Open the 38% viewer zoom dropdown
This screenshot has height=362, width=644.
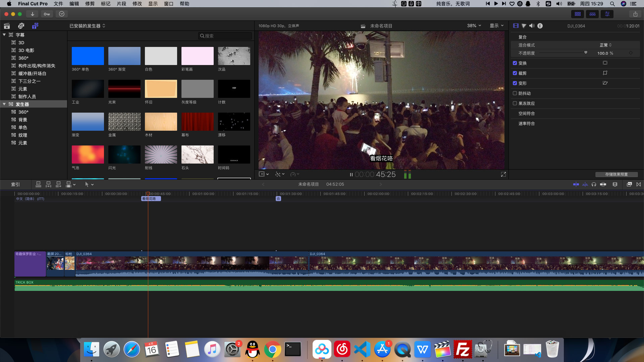pos(474,26)
